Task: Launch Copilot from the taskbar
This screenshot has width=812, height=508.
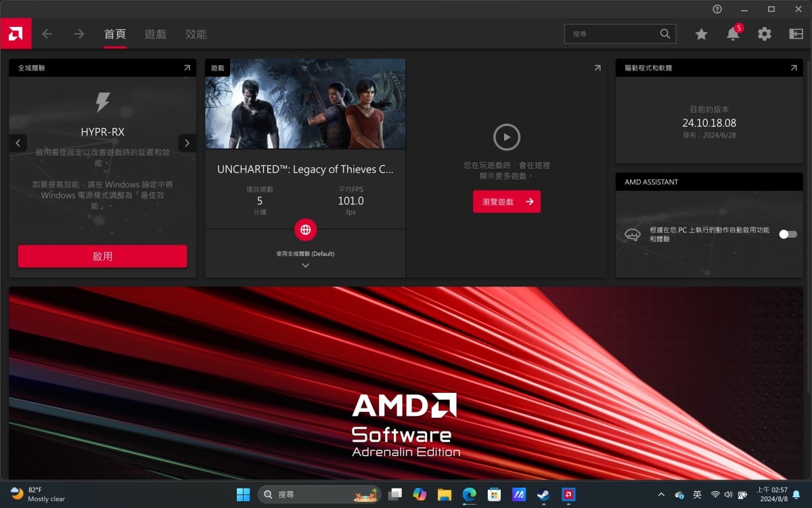Action: (420, 494)
